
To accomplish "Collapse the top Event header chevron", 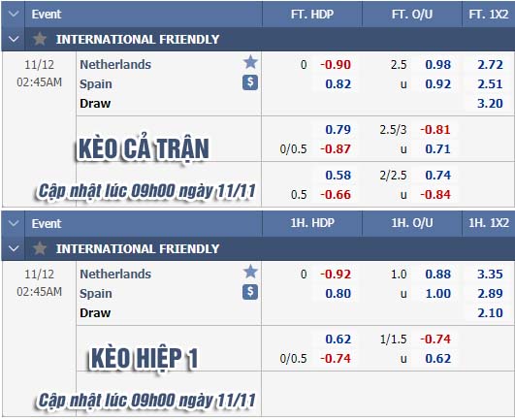I will click(x=14, y=15).
